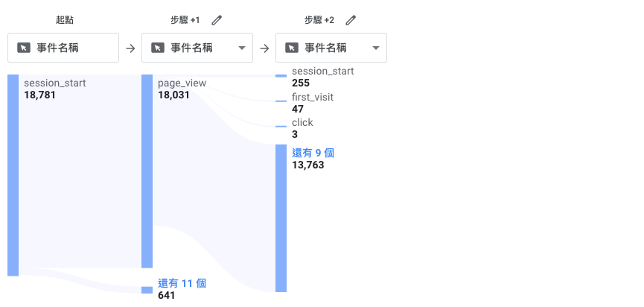Click cursor icon in 起點 事件名稱 box
This screenshot has height=307, width=644.
tap(23, 48)
